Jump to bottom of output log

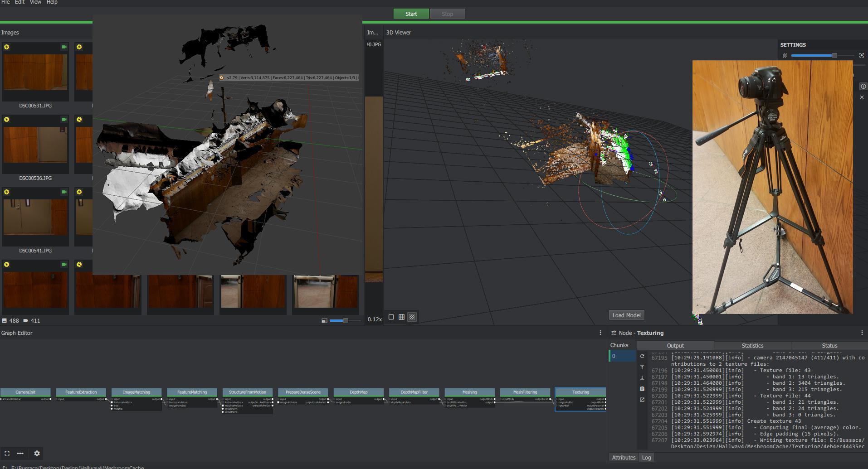point(642,378)
